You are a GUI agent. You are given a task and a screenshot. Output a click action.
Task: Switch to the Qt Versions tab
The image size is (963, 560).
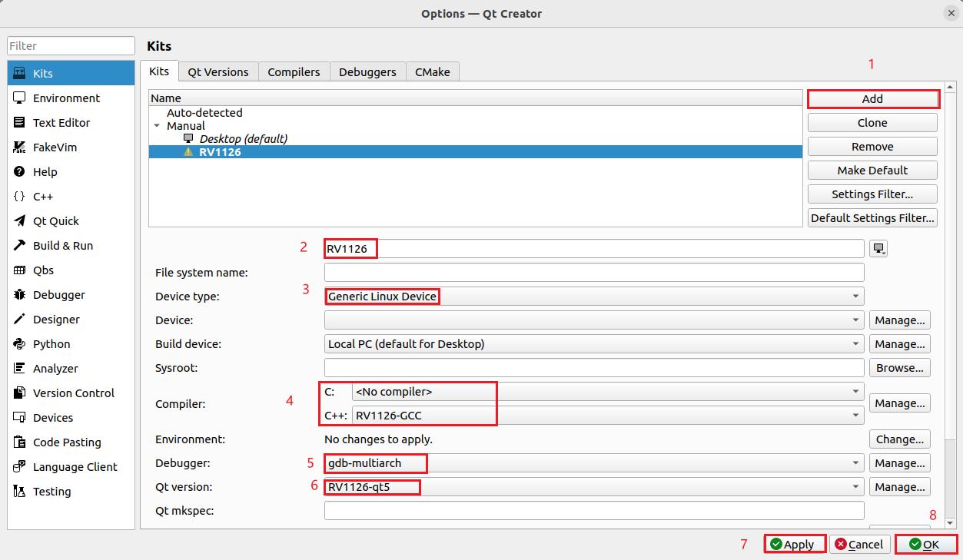[x=218, y=72]
